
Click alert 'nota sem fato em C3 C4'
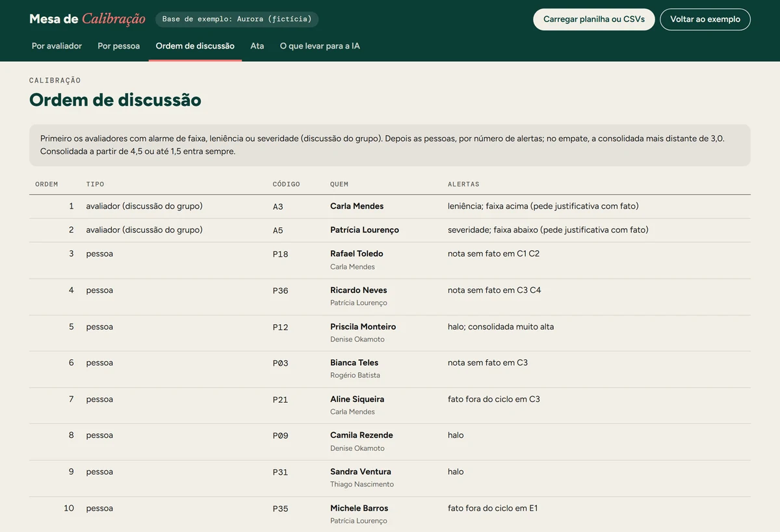coord(495,290)
